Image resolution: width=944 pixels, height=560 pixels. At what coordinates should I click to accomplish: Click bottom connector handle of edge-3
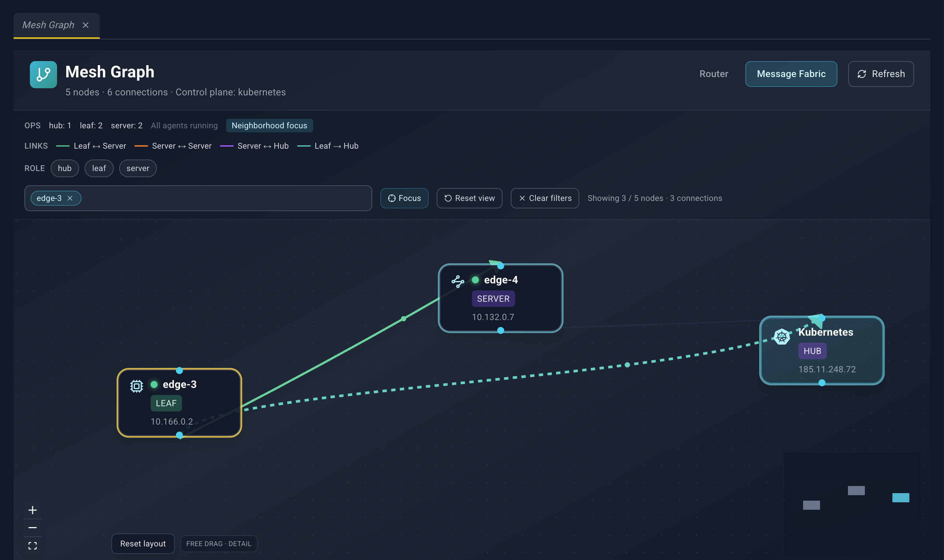[179, 435]
